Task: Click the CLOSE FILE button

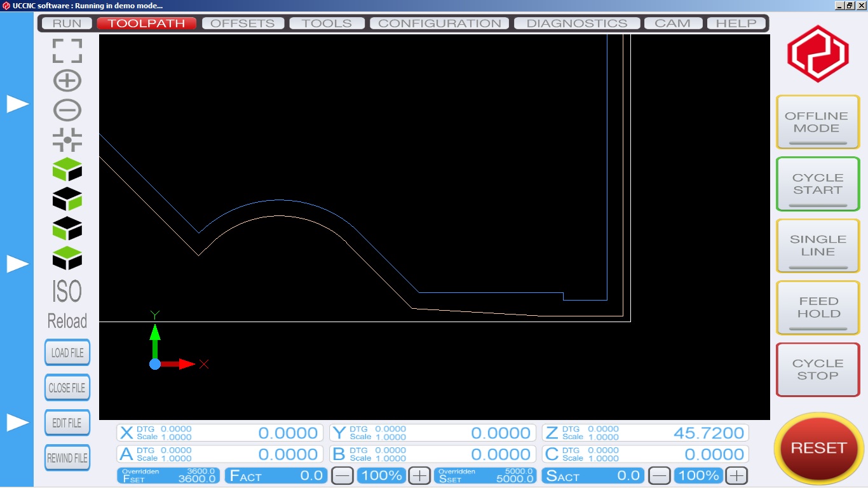Action: (x=67, y=388)
